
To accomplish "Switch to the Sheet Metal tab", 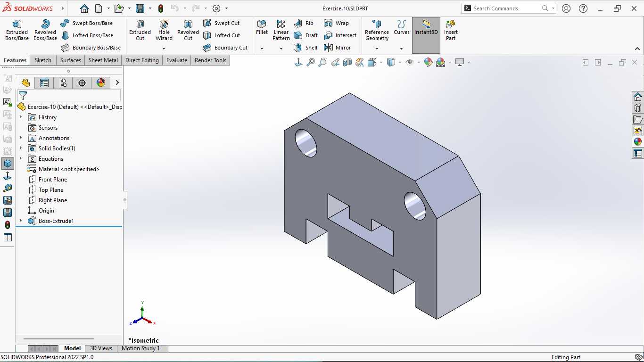I will click(103, 60).
